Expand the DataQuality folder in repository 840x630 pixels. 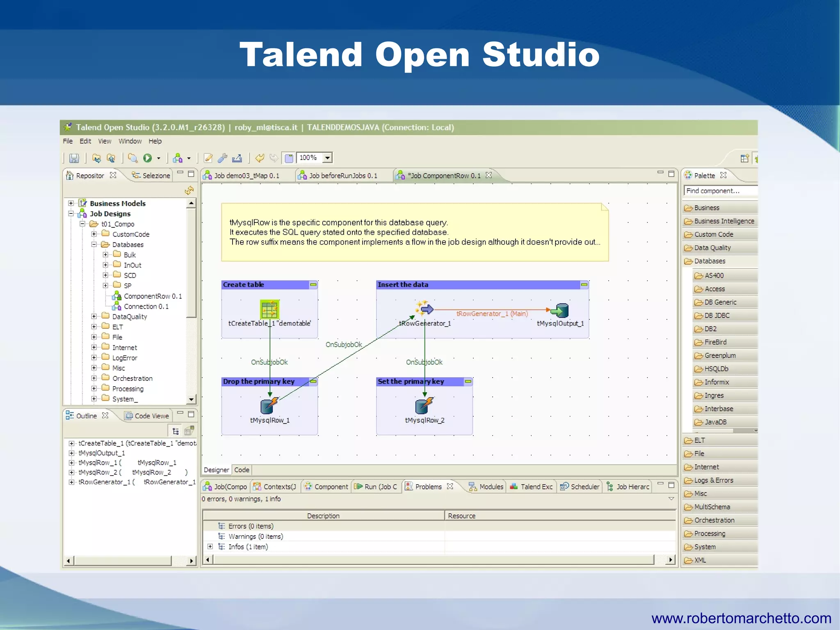point(94,316)
